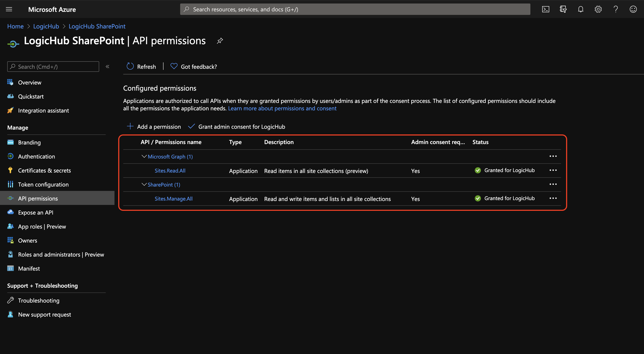Click the Certificates & secrets key icon

point(10,170)
